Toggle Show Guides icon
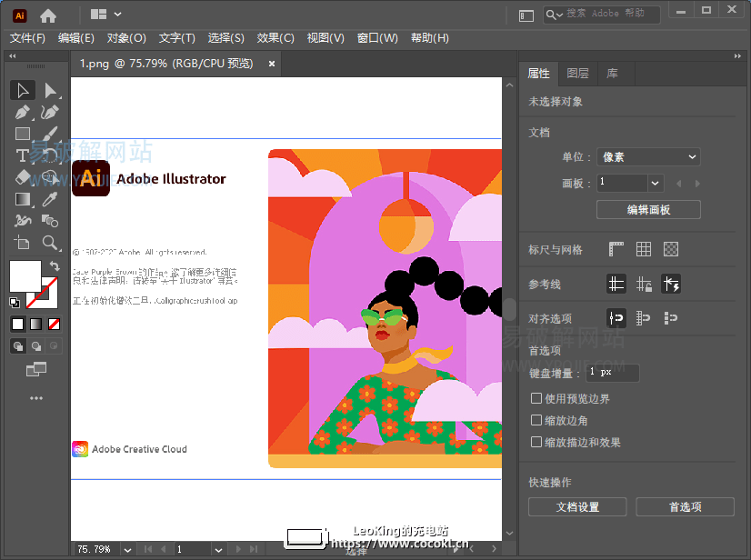Image resolution: width=751 pixels, height=560 pixels. coord(616,284)
